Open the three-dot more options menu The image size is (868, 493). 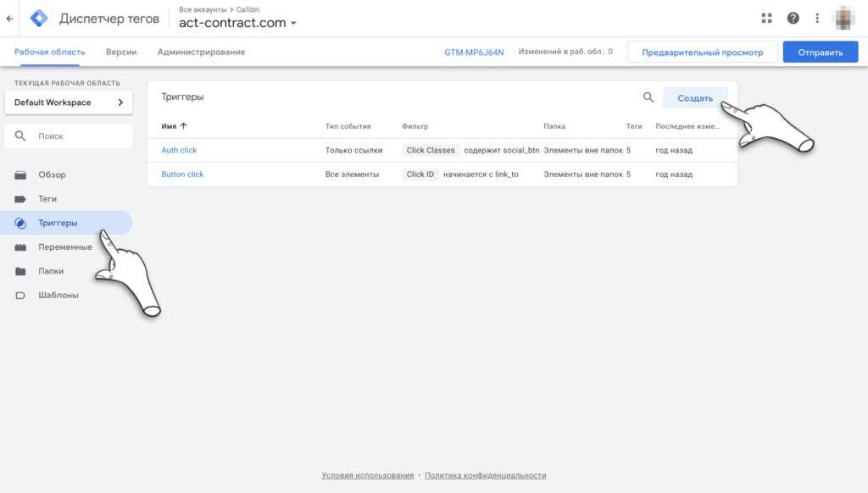click(817, 18)
